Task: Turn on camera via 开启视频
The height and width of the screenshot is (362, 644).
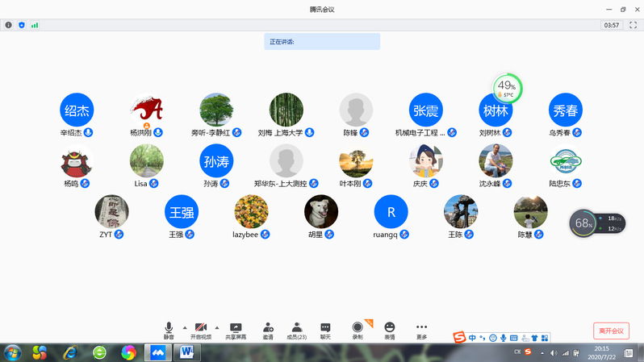Action: pos(201,329)
